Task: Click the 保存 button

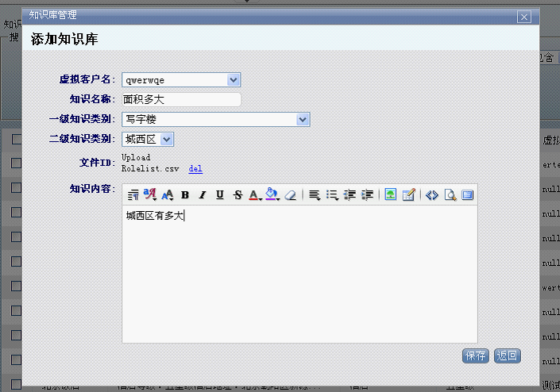Action: click(x=475, y=355)
